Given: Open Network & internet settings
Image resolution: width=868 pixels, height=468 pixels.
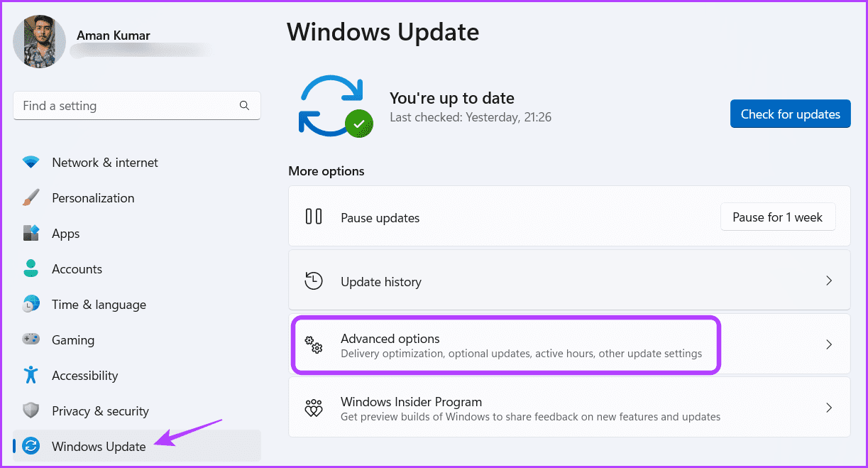Looking at the screenshot, I should pyautogui.click(x=137, y=163).
